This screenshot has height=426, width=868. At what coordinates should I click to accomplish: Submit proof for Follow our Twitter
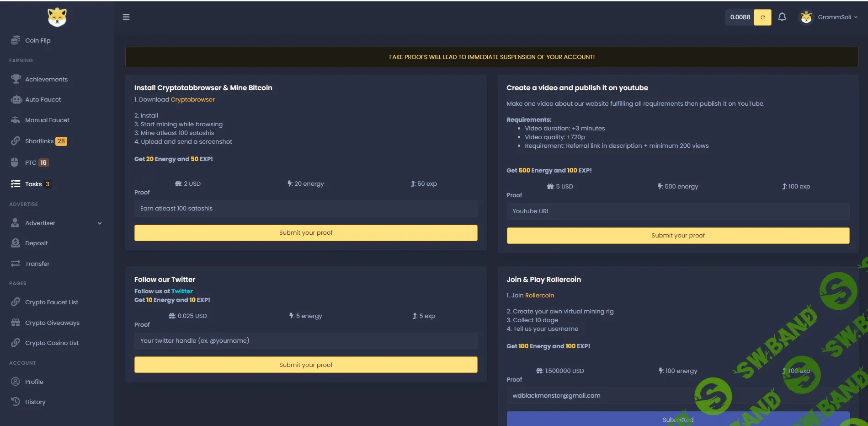306,365
